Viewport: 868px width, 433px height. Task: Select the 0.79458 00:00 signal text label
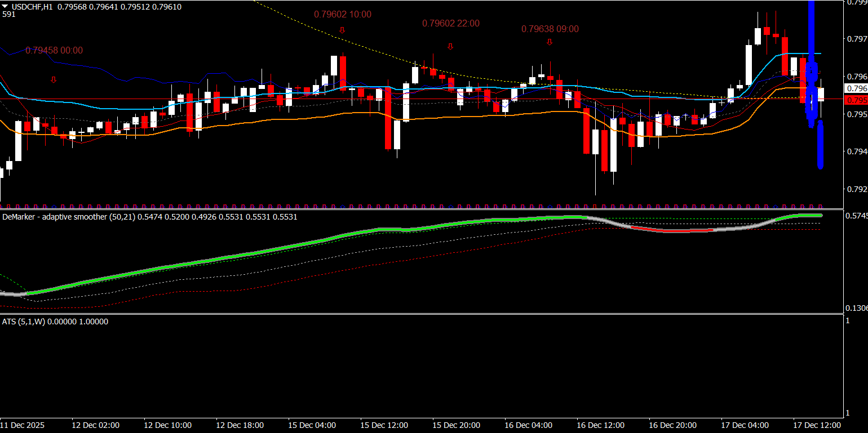tap(54, 51)
